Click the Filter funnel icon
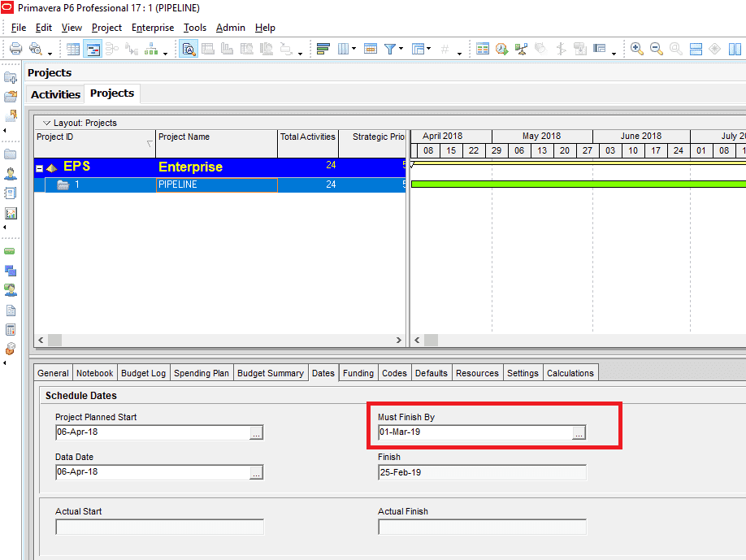 click(x=389, y=49)
